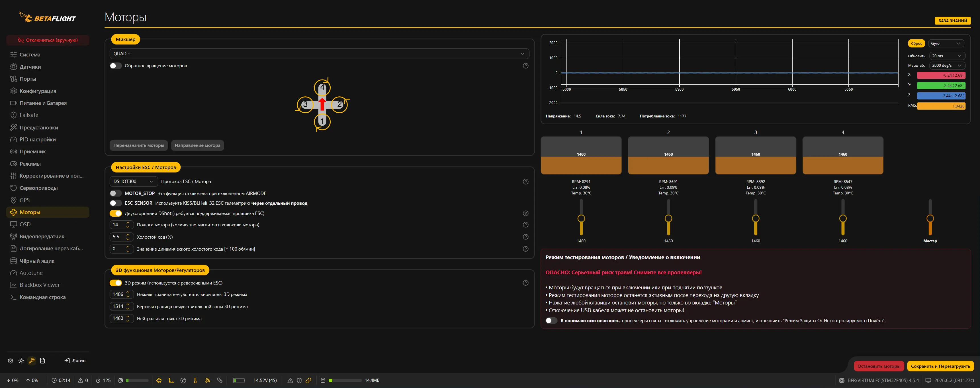Click help icon for Холостой ход (%)
The image size is (980, 388).
(525, 237)
